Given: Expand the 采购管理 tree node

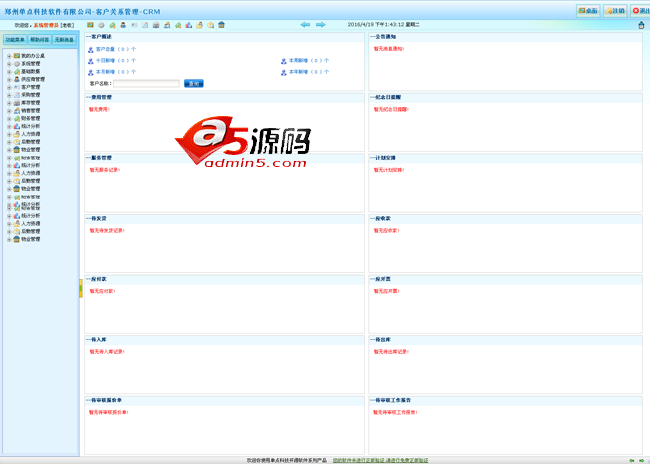Looking at the screenshot, I should click(x=9, y=95).
